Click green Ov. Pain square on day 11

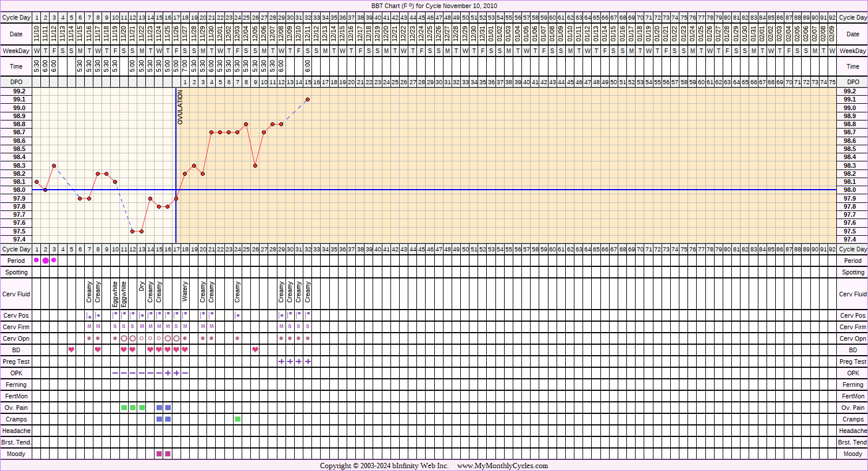pos(124,408)
